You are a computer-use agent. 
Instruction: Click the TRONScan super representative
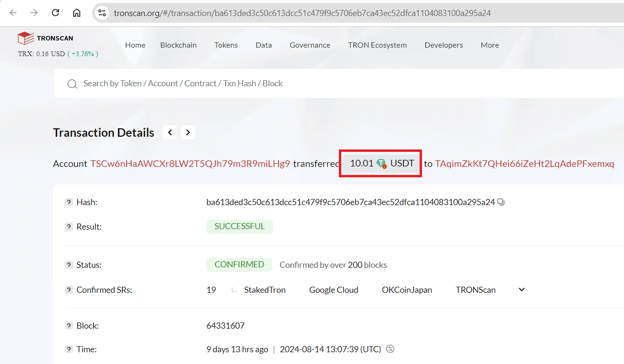(476, 290)
